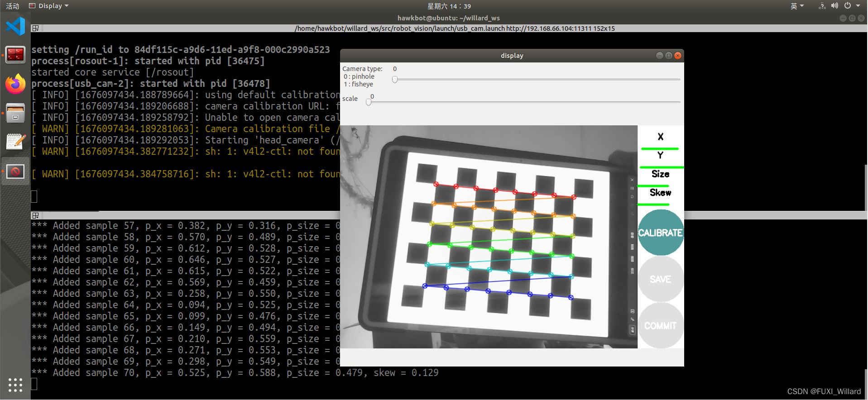Click the 'Added sample 64' line
The width and height of the screenshot is (868, 400).
coord(186,305)
